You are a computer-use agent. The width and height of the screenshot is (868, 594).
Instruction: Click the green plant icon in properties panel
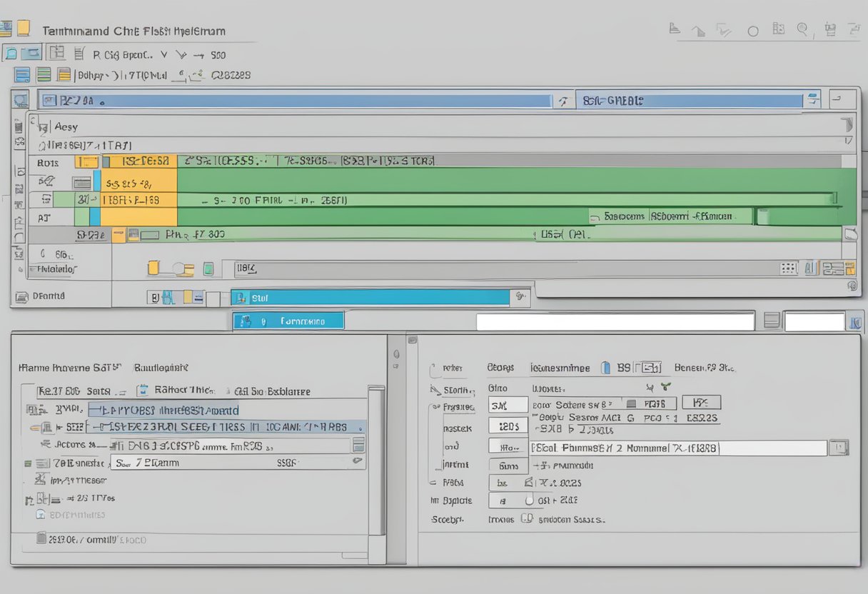666,387
